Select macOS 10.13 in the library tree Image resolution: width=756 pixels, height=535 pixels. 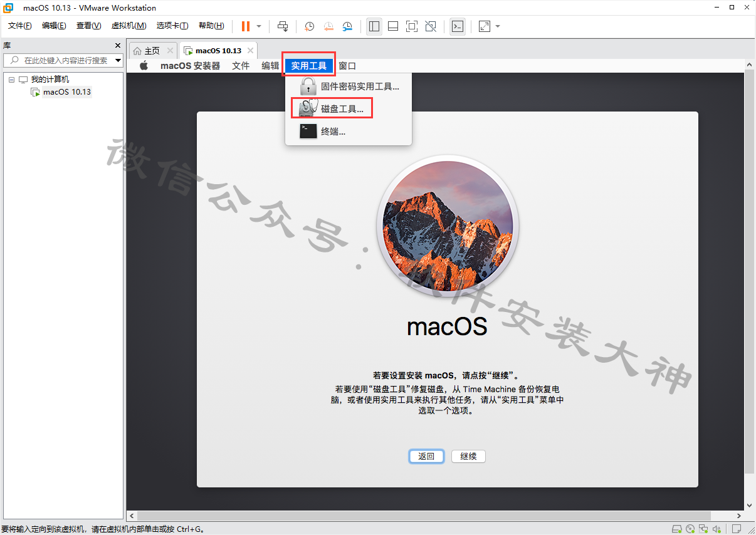(x=67, y=92)
